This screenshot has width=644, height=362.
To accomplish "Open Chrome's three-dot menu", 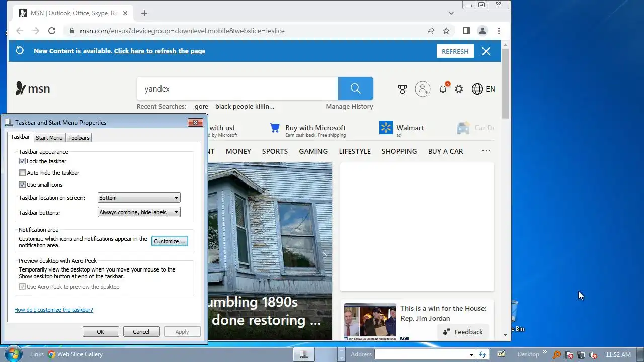I will (x=499, y=31).
